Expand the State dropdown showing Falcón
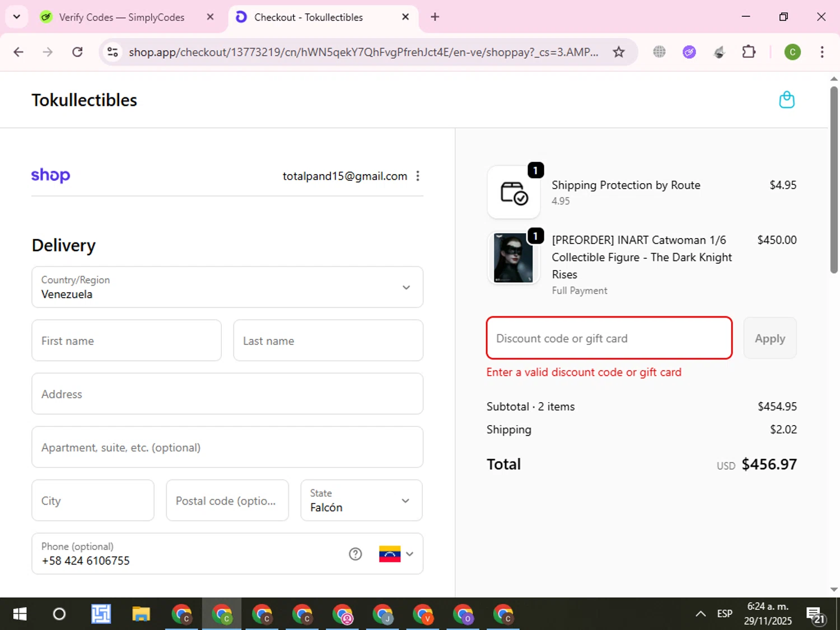Image resolution: width=840 pixels, height=630 pixels. (x=361, y=501)
